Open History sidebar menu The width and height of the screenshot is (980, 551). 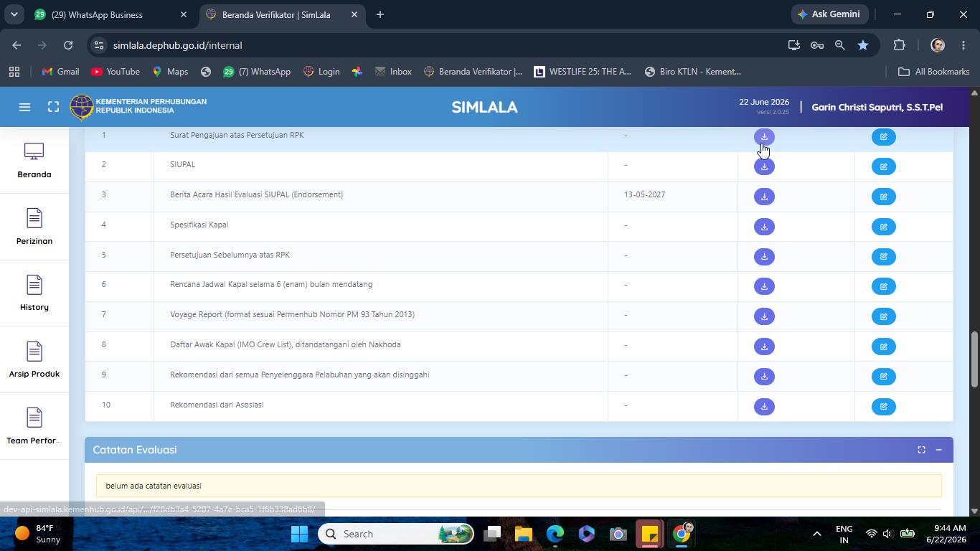click(34, 293)
